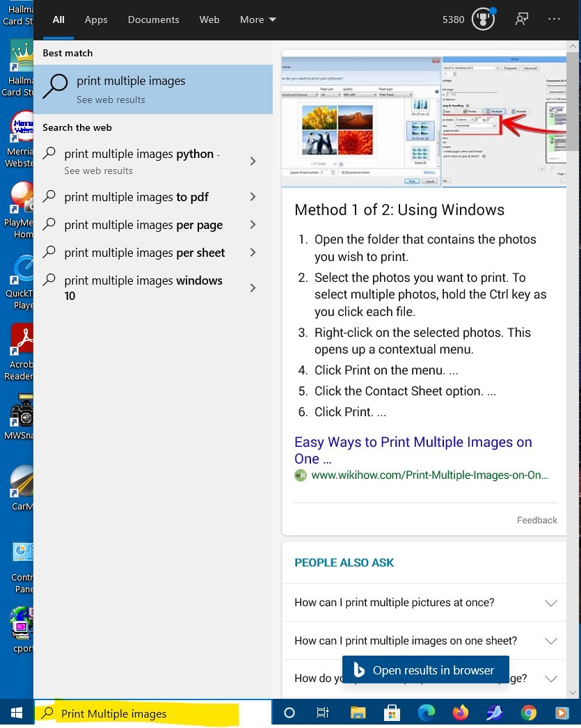Switch to the Apps tab

pos(96,19)
